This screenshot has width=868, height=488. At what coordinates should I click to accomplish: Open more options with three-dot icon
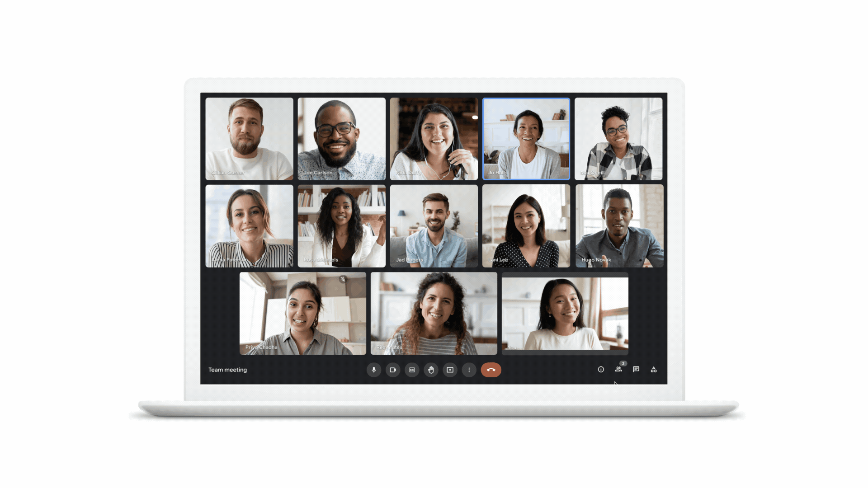point(470,370)
